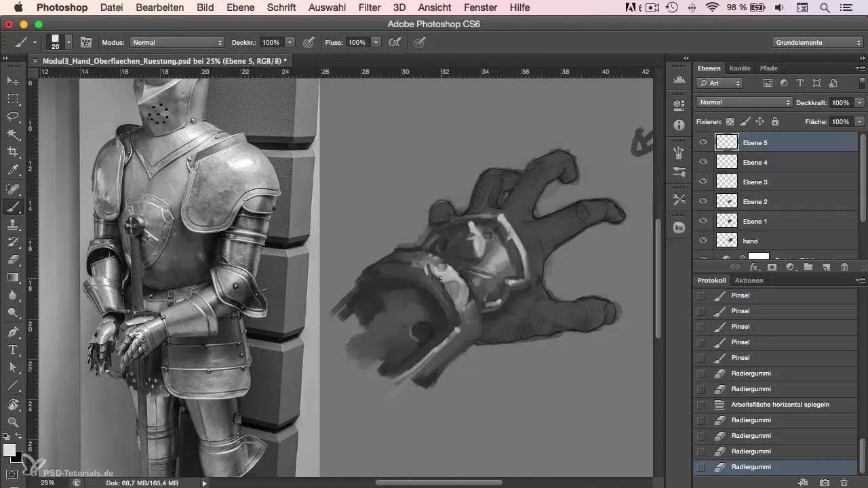Open the brush panel toggle icon

86,42
